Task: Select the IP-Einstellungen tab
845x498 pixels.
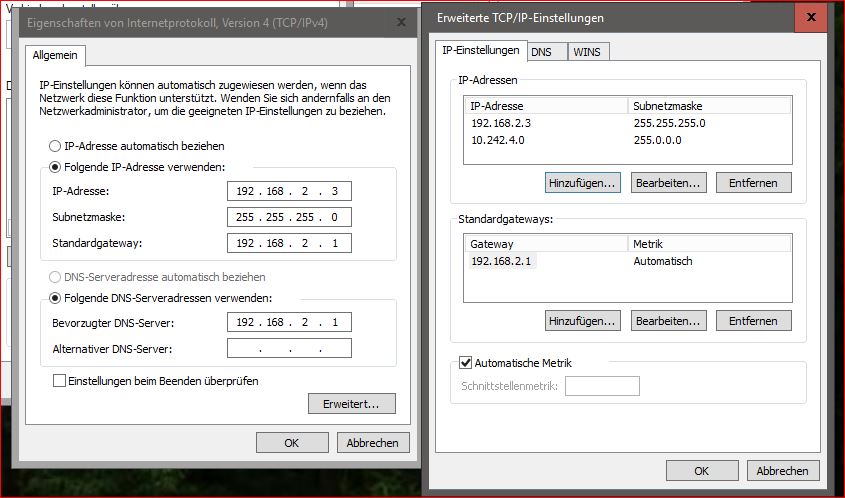Action: (481, 50)
